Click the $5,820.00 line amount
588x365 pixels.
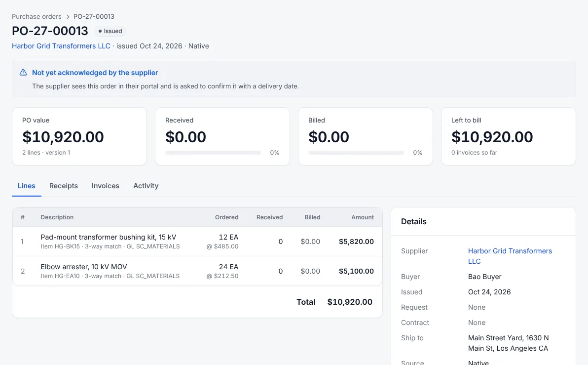pyautogui.click(x=356, y=242)
